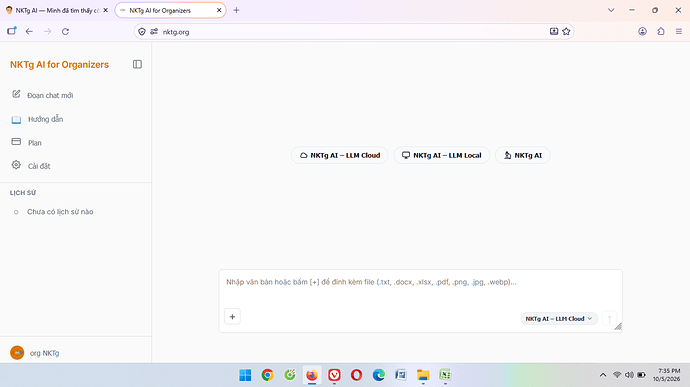
Task: Click the card icon beside Plan
Action: pos(16,142)
